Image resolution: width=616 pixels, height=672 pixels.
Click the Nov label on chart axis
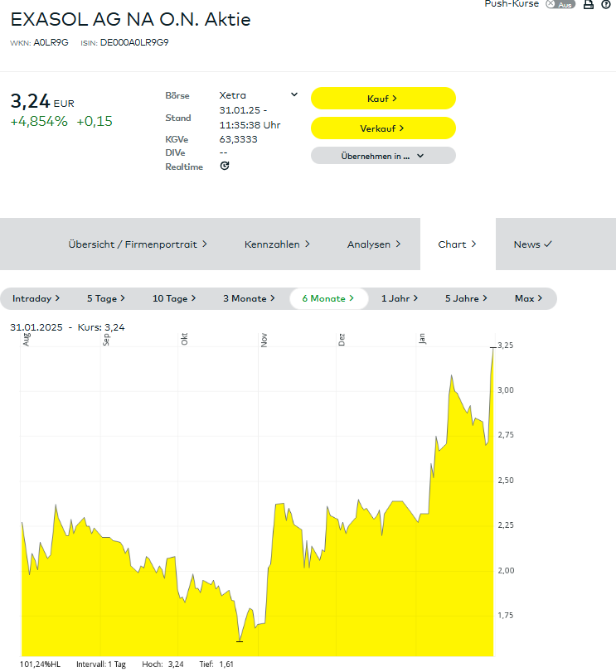[264, 340]
